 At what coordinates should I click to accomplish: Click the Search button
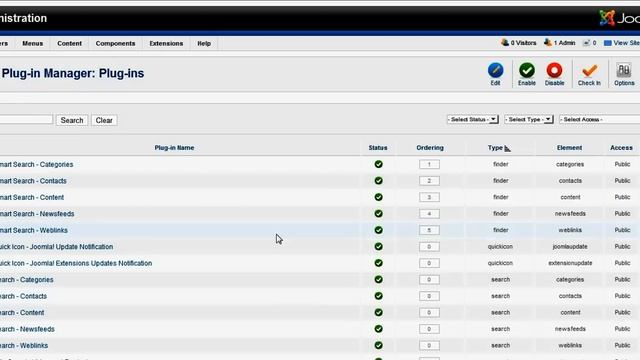click(x=72, y=120)
